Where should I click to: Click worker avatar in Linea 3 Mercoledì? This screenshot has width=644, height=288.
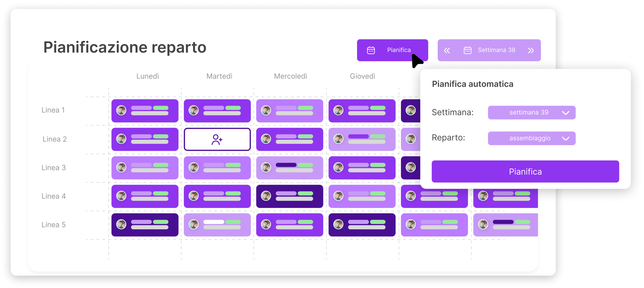(266, 167)
